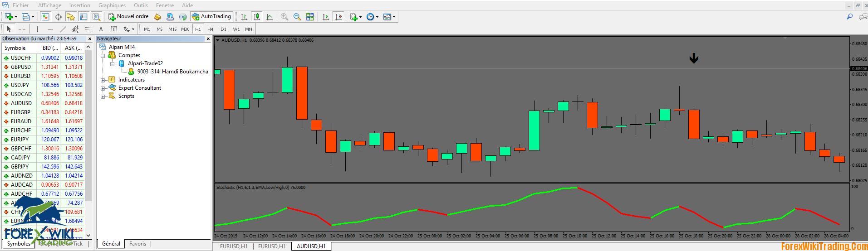The image size is (868, 251).
Task: Open the Strategy Tester magnifier icon
Action: pos(96,17)
